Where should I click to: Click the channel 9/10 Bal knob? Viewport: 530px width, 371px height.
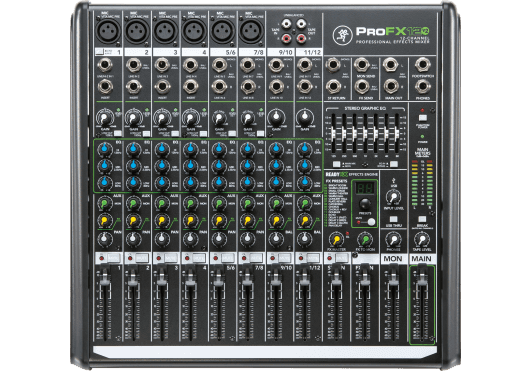(x=276, y=239)
